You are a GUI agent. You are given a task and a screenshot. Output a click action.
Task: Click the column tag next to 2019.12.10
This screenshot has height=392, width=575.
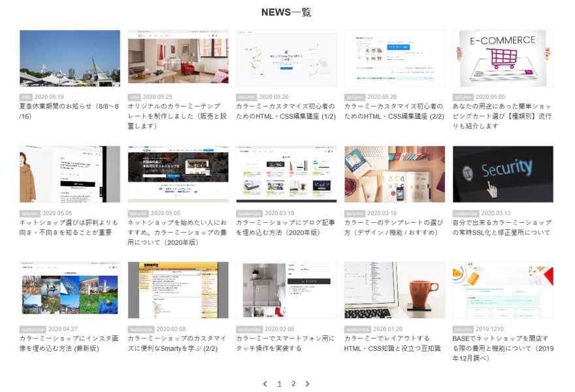tap(463, 329)
